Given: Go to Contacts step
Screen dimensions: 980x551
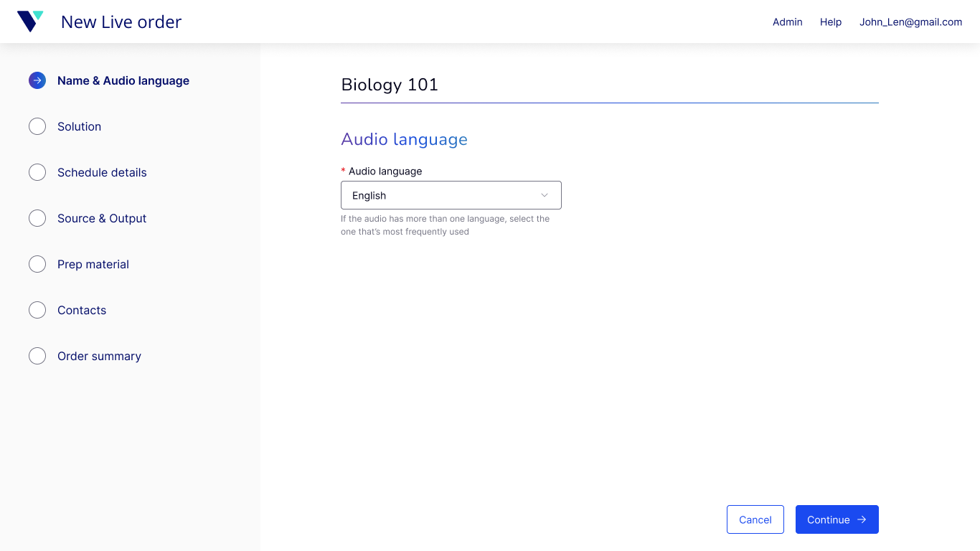Looking at the screenshot, I should point(82,310).
